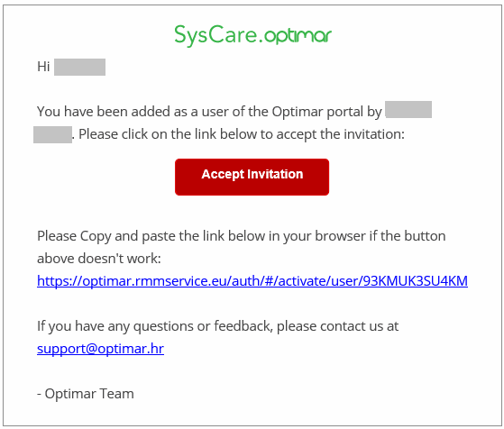Click the dot separating SysCare and optimar
The image size is (504, 429).
point(261,41)
